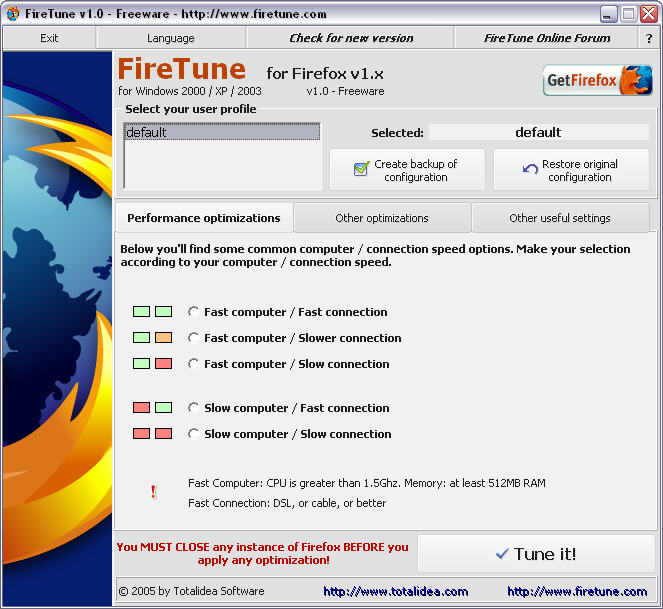
Task: Click the GetFirefox badge icon
Action: (x=598, y=80)
